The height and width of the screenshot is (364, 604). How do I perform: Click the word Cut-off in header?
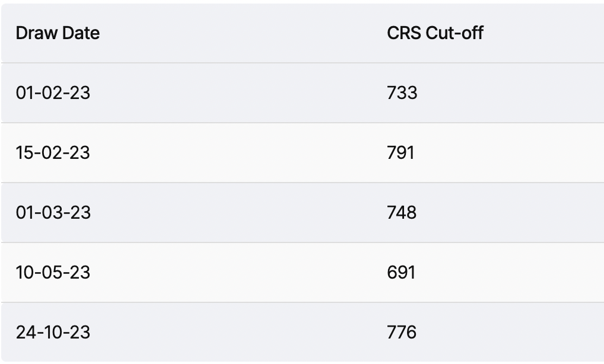[454, 33]
